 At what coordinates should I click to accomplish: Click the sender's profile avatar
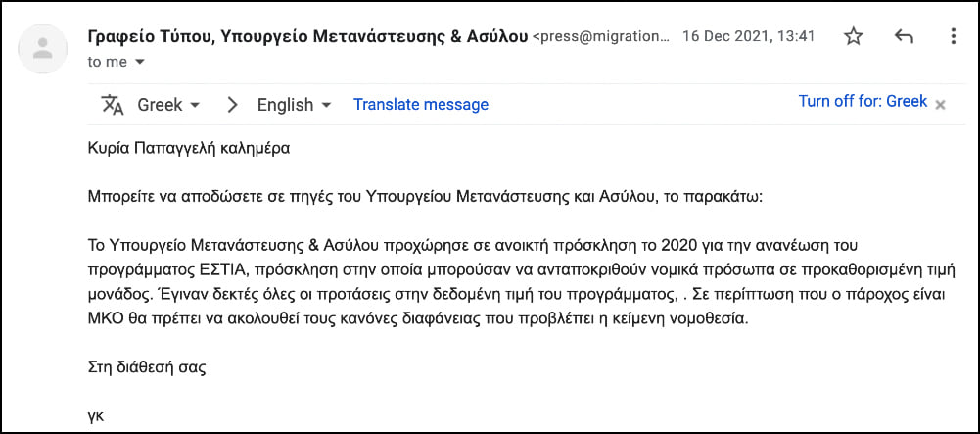[x=42, y=49]
